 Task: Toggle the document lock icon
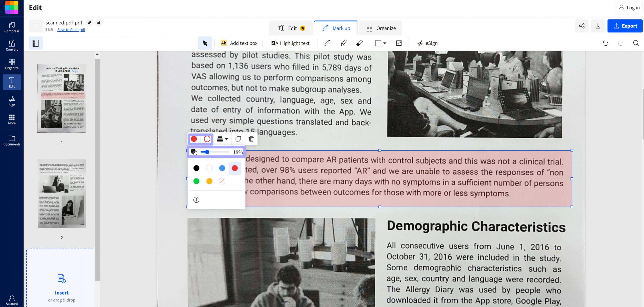point(98,23)
